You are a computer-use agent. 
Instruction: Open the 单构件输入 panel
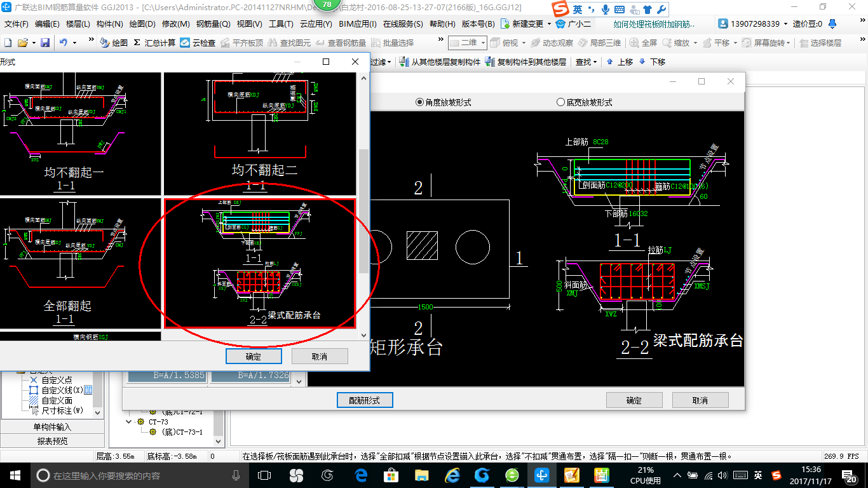point(52,427)
